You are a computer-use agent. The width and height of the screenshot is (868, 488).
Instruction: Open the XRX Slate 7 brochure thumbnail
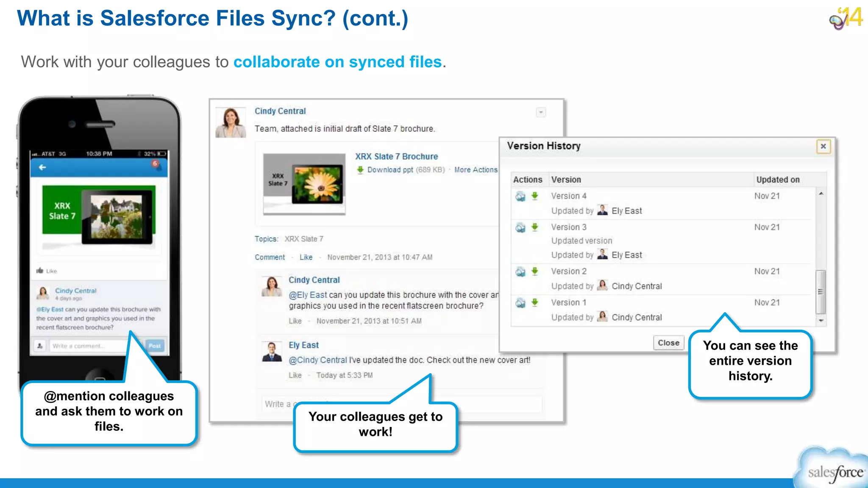304,184
